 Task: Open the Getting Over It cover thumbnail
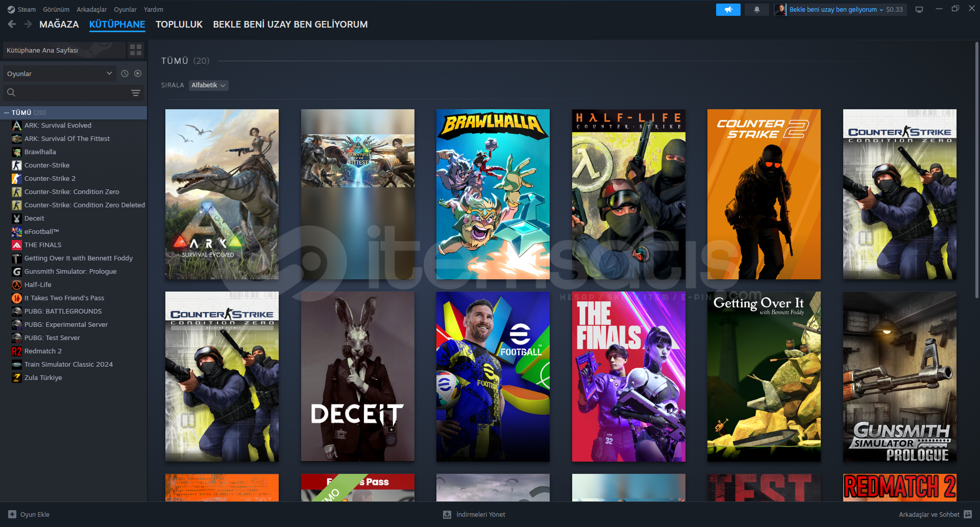click(x=764, y=376)
